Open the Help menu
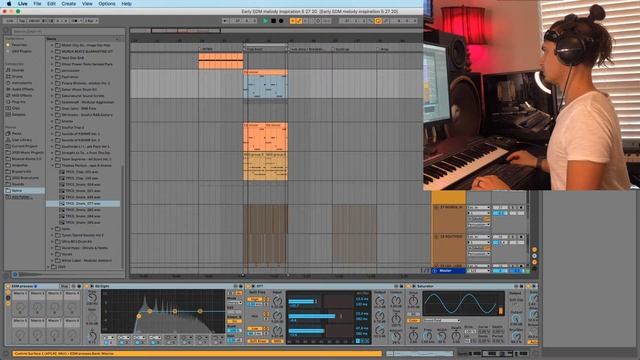This screenshot has width=640, height=360. [x=127, y=4]
